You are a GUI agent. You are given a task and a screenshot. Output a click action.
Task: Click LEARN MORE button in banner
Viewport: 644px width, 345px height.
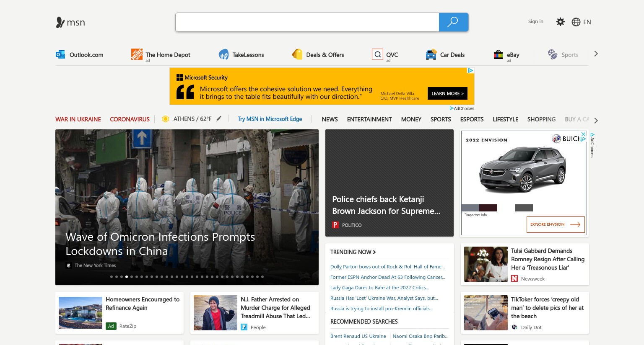coord(447,93)
